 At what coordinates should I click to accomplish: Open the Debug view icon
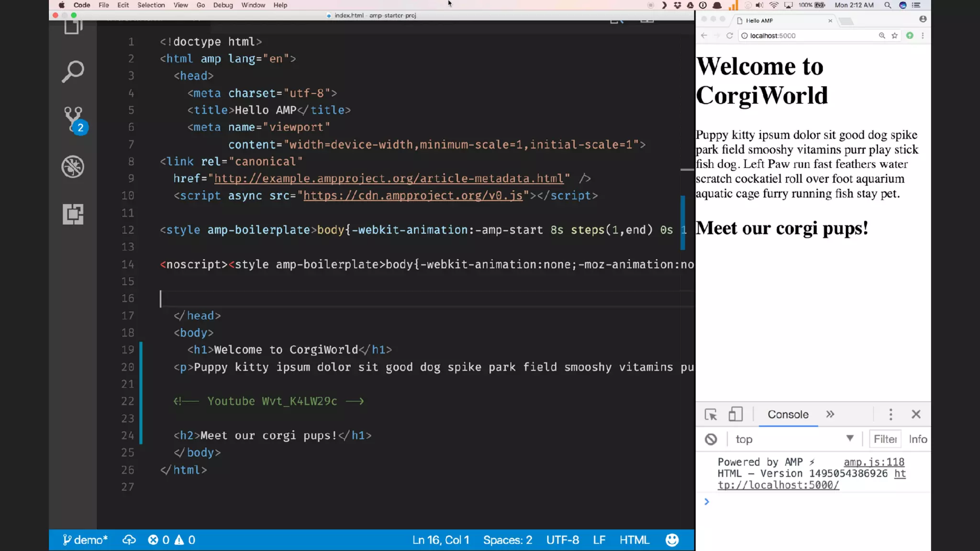pyautogui.click(x=73, y=167)
